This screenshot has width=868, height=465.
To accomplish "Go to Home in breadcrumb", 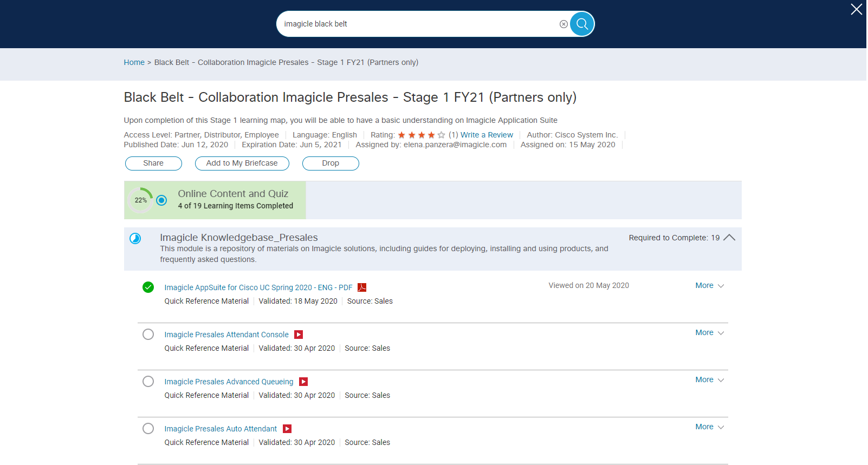I will point(134,62).
